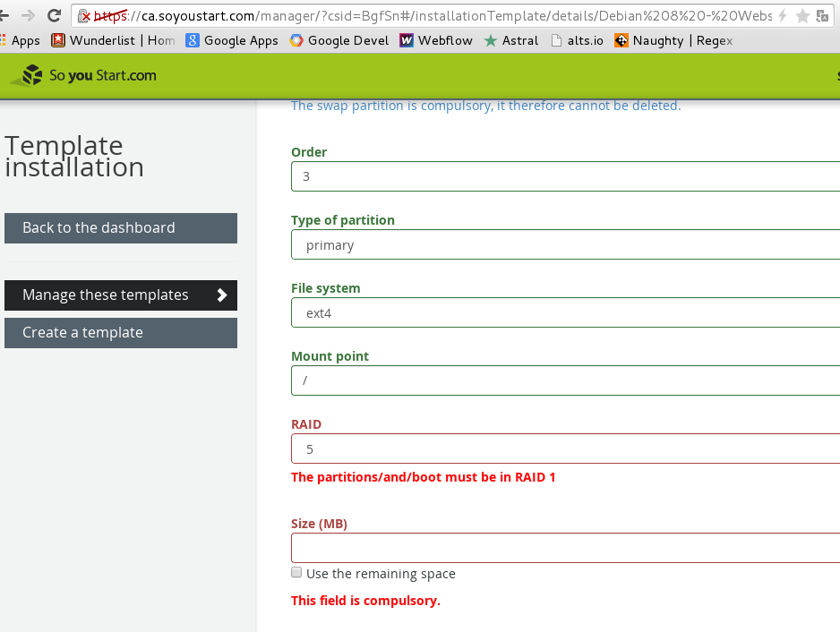Click Back to the dashboard button

(121, 228)
